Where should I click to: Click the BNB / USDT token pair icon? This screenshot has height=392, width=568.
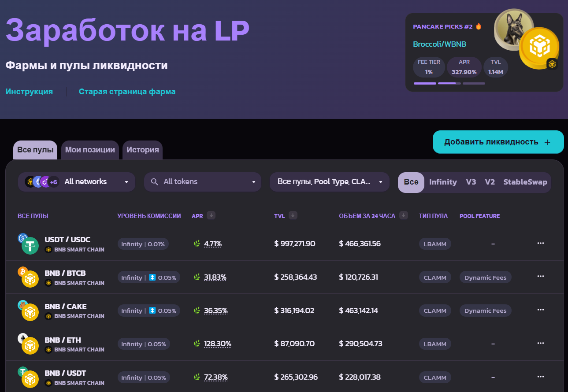[x=28, y=377]
